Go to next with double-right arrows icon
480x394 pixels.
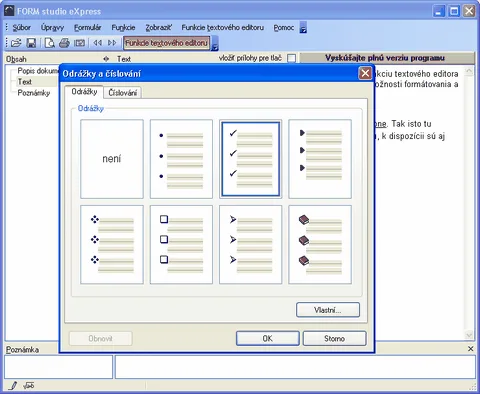(x=112, y=43)
